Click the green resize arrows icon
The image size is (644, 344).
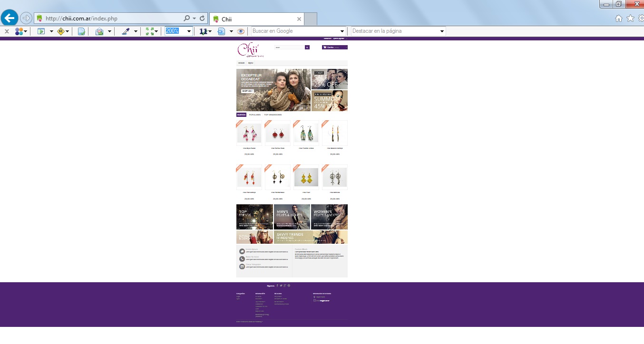(x=150, y=31)
